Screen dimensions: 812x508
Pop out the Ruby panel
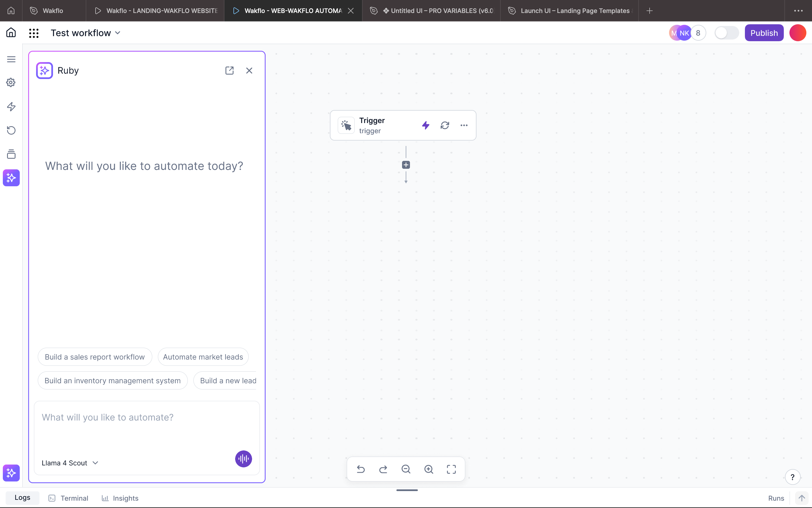[x=230, y=71]
